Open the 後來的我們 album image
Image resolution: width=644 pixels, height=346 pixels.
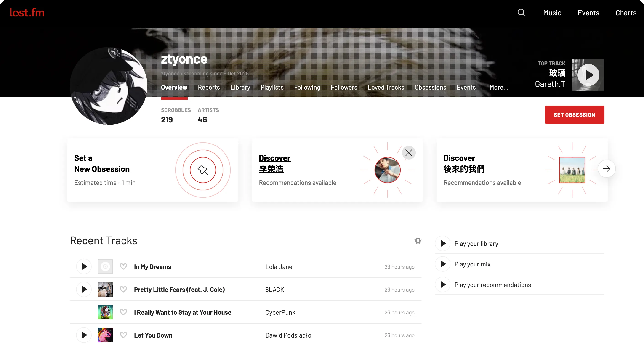point(572,170)
